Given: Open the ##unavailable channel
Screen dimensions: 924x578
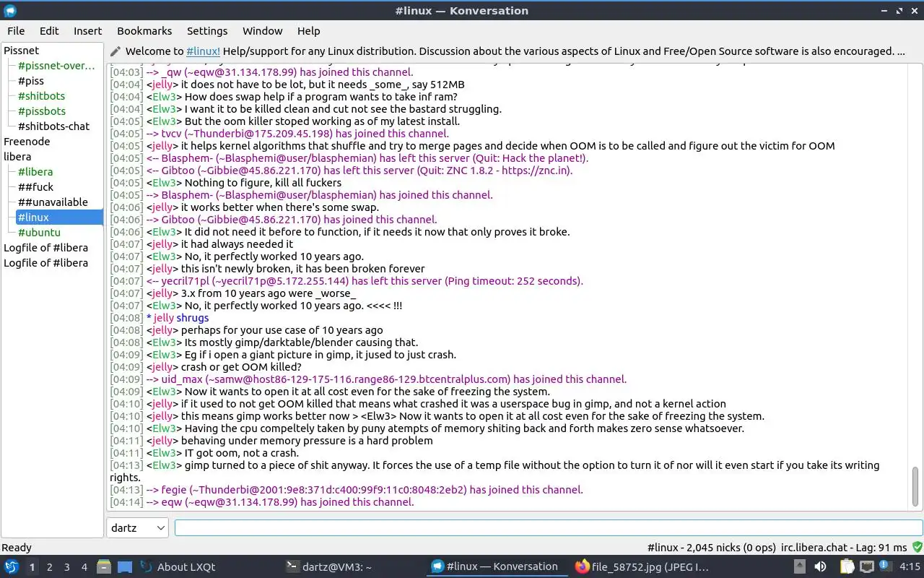Looking at the screenshot, I should [53, 202].
